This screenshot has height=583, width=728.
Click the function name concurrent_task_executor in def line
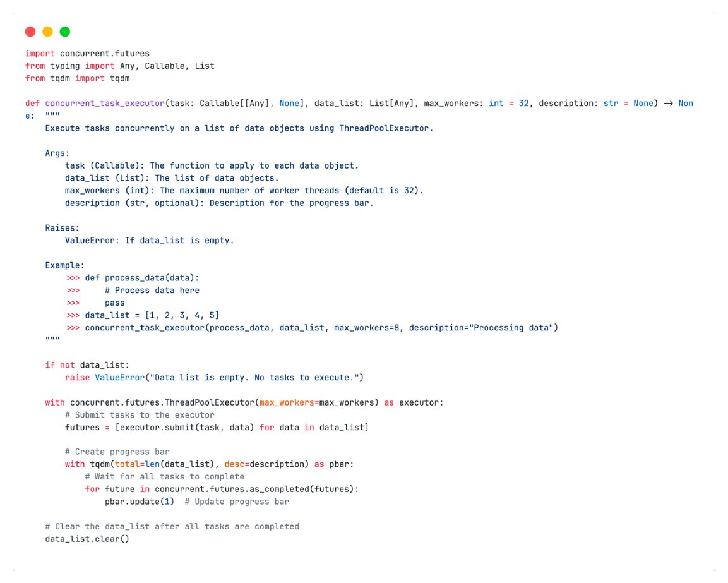pyautogui.click(x=105, y=103)
